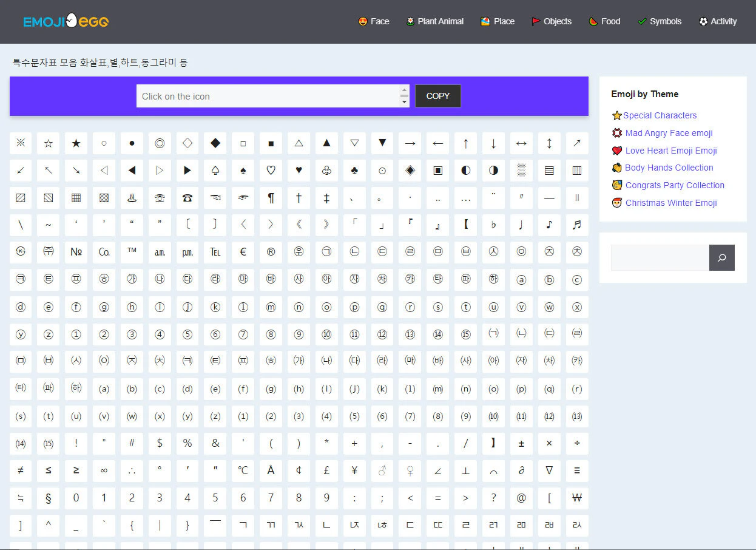The width and height of the screenshot is (756, 550).
Task: Choose the euro € currency symbol
Action: [x=243, y=252]
